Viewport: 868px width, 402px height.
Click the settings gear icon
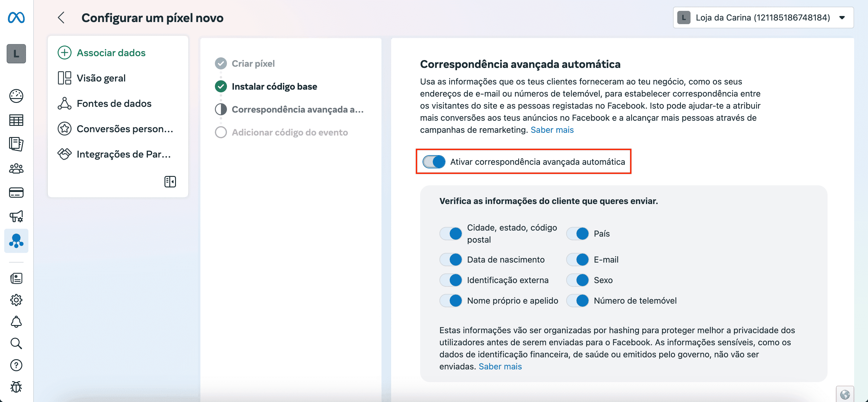coord(16,300)
